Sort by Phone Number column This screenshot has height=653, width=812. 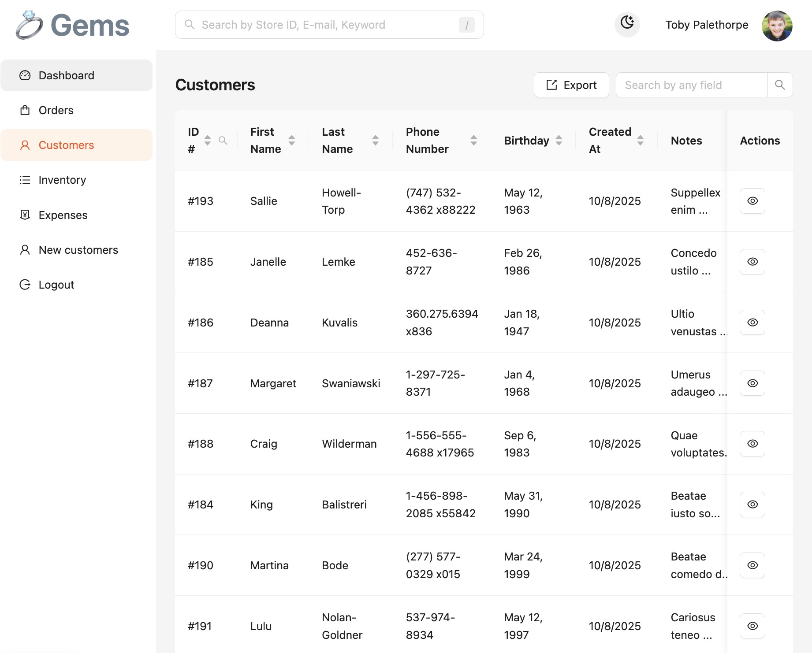point(474,141)
